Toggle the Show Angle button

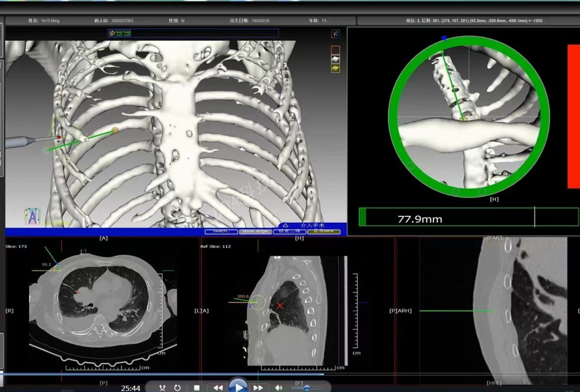click(255, 231)
